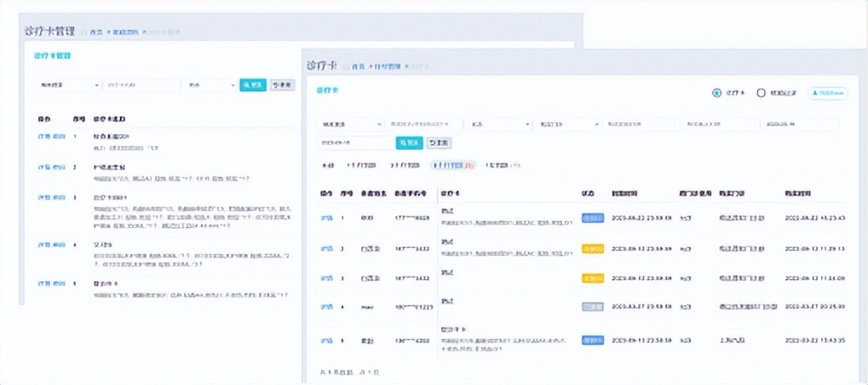Open the status dropdown in front window filters
The width and height of the screenshot is (868, 385).
(x=499, y=125)
